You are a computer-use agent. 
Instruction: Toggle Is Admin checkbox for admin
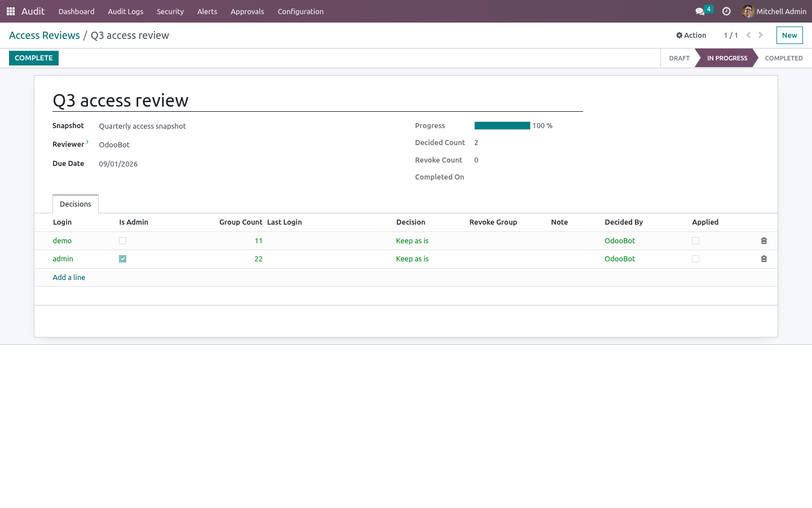122,259
